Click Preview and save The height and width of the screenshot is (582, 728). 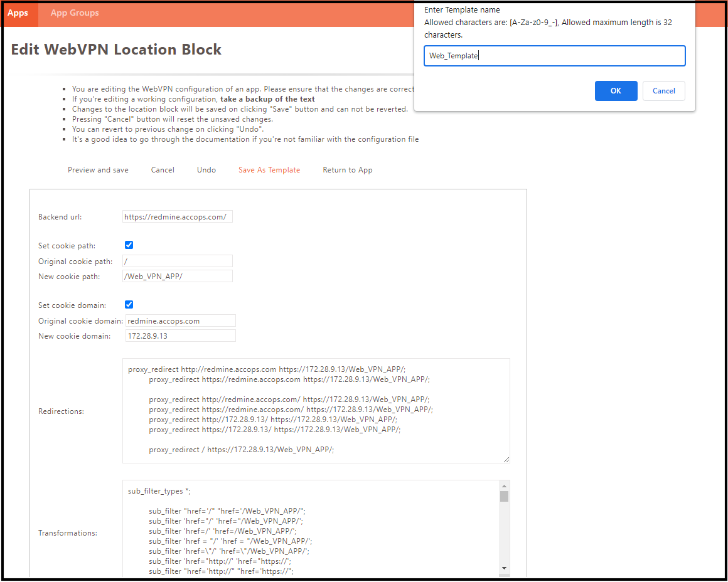(x=98, y=169)
